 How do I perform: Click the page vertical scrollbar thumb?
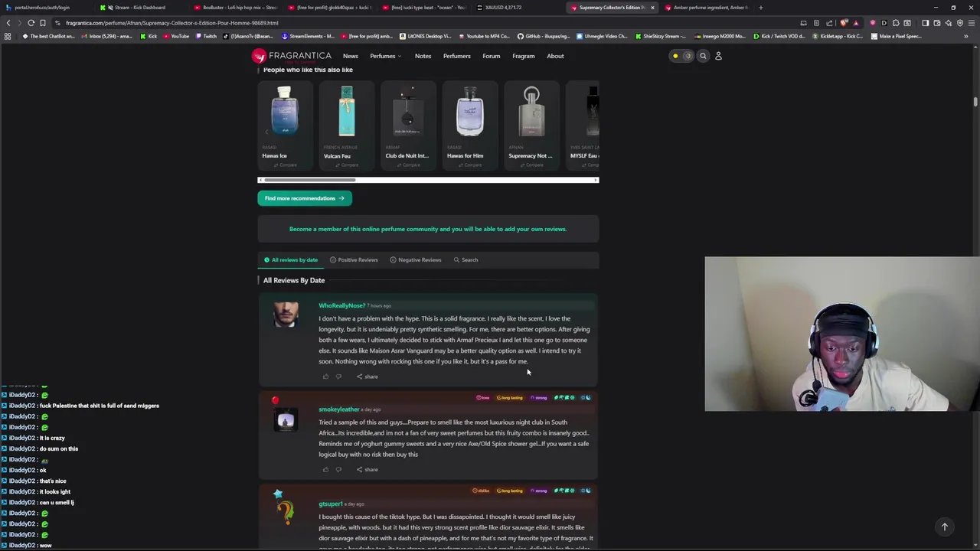coord(975,102)
